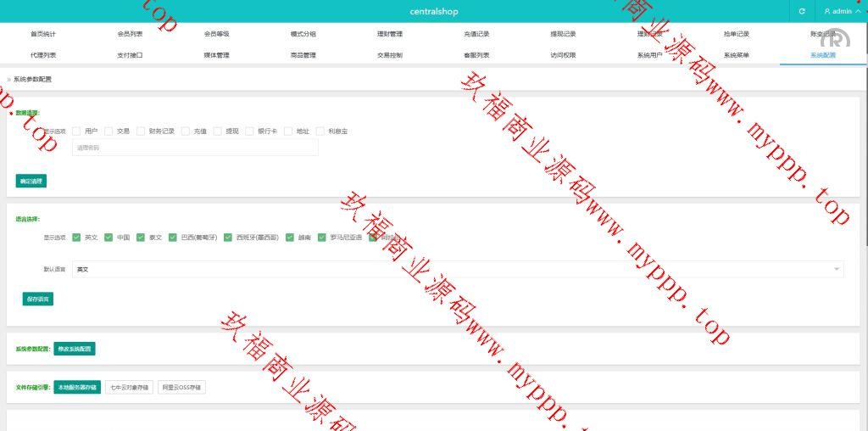Go to the 充值记录 tab

click(x=476, y=34)
